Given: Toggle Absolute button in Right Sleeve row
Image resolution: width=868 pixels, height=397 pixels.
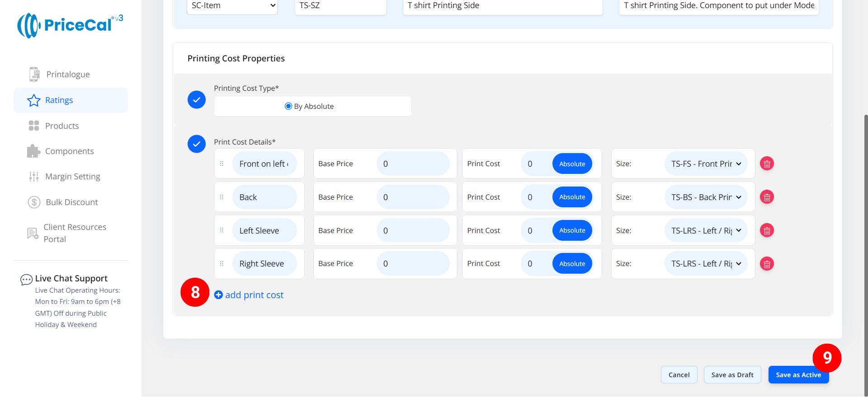Looking at the screenshot, I should [572, 264].
